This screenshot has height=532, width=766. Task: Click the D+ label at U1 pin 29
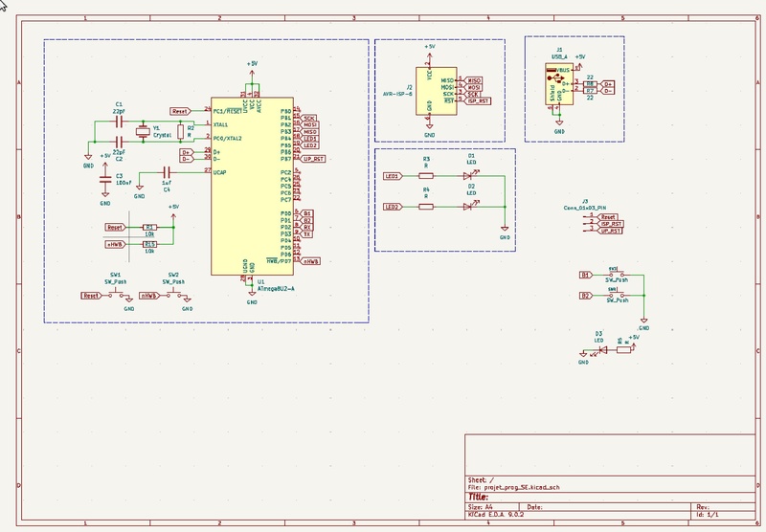coord(187,152)
